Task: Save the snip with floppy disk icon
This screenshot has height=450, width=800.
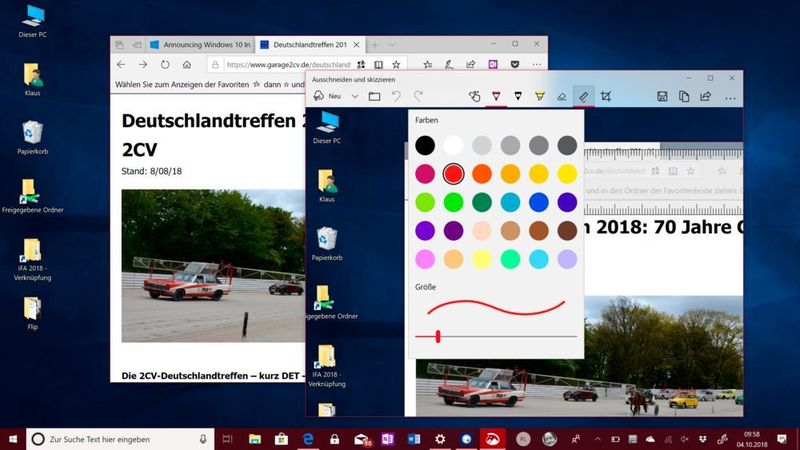Action: tap(662, 96)
